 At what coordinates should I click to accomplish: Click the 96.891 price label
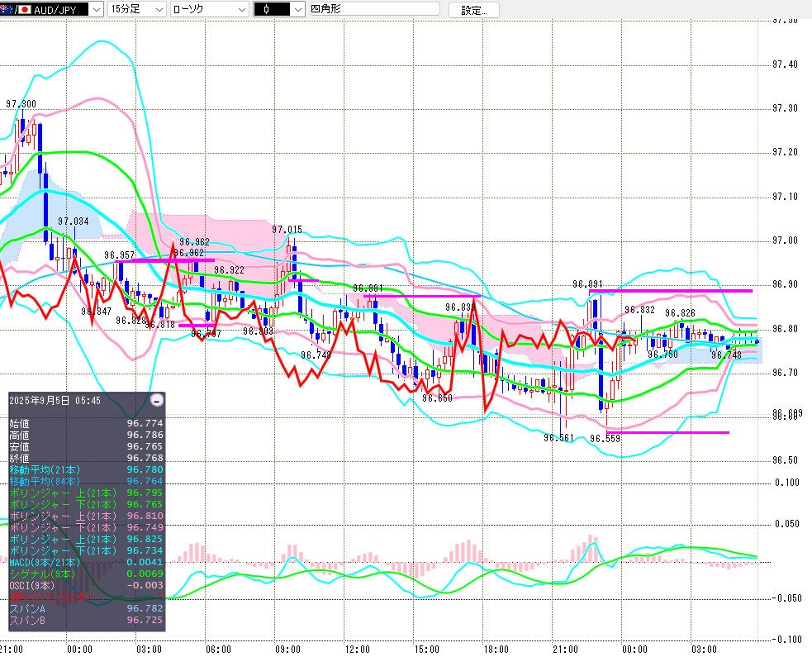587,284
